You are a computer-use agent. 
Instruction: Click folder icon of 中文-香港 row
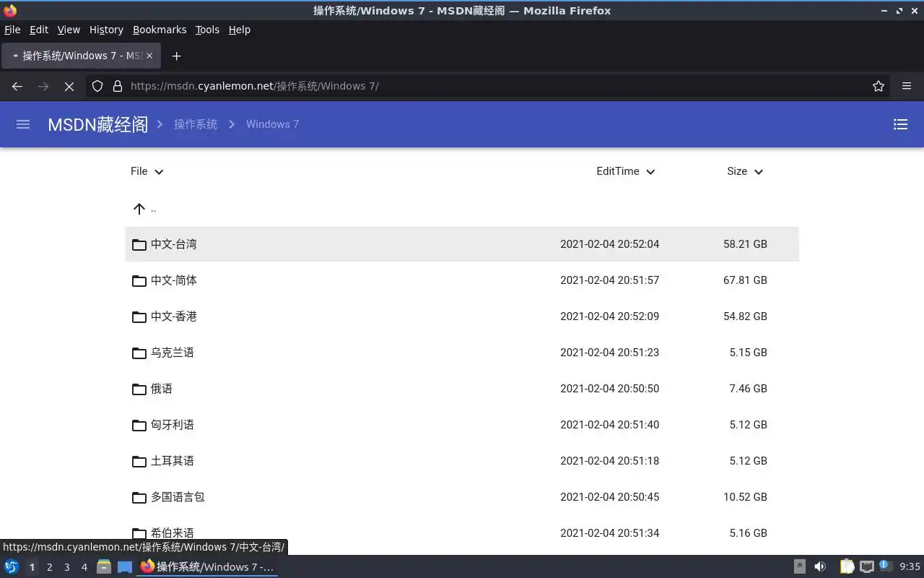(139, 316)
